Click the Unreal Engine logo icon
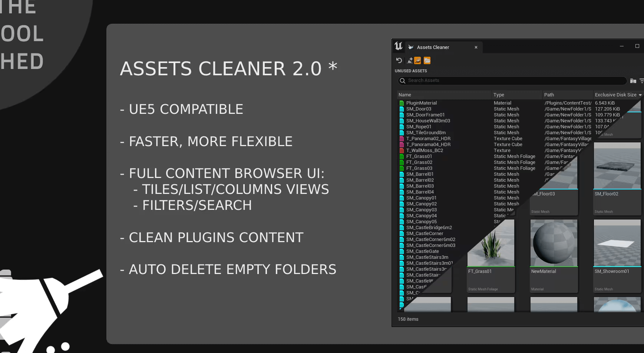Image resolution: width=644 pixels, height=353 pixels. click(399, 46)
